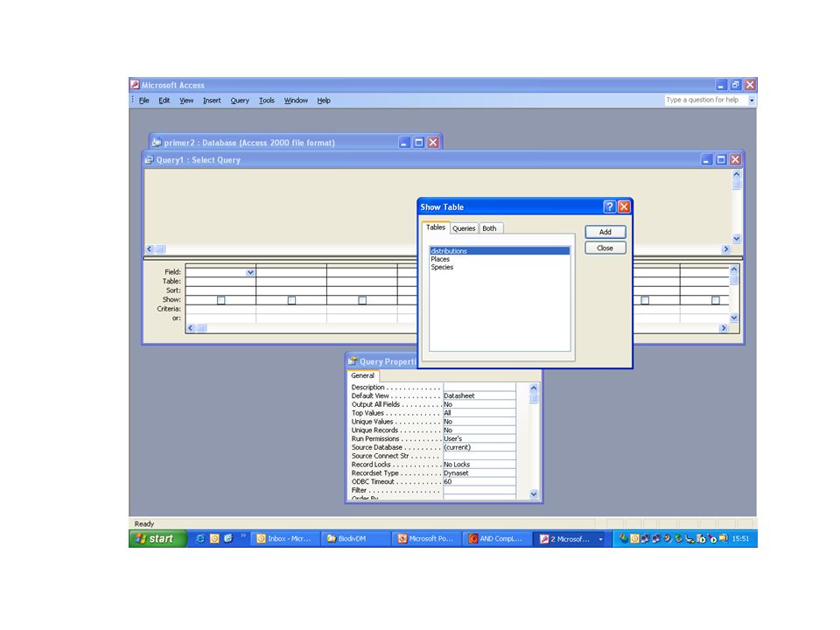Select the General tab in Query Properties
The height and width of the screenshot is (630, 840).
click(x=362, y=375)
